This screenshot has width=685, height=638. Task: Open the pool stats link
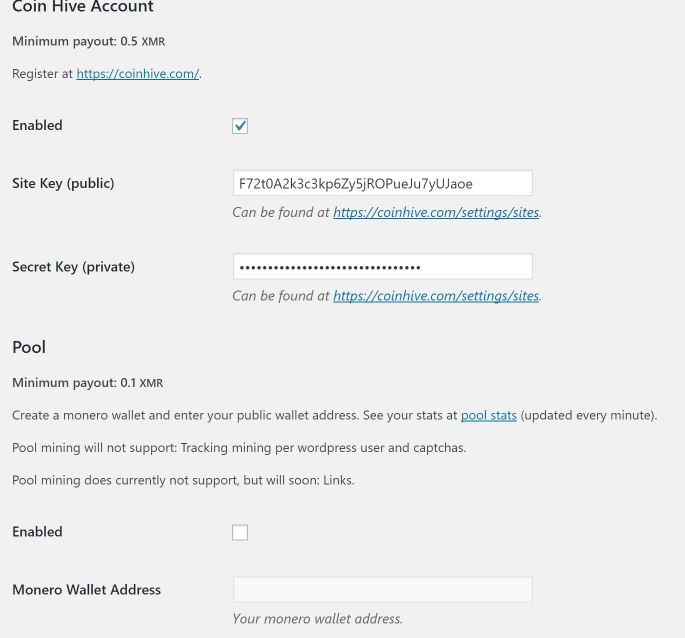pyautogui.click(x=489, y=415)
